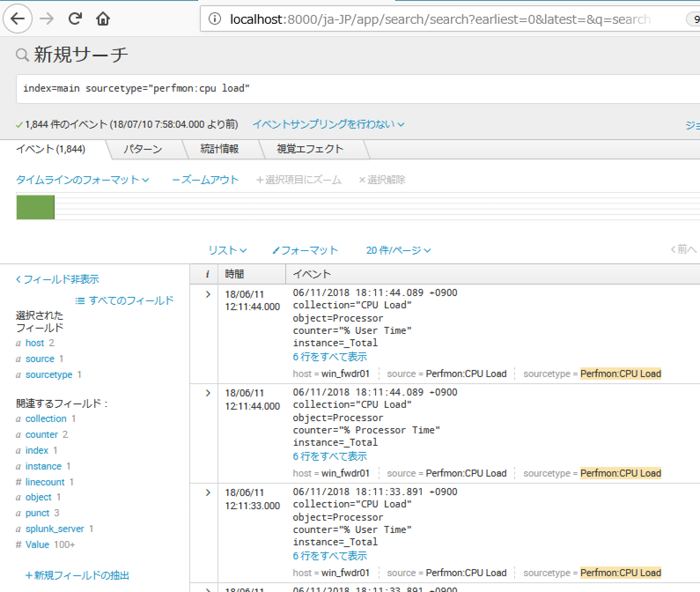Screen dimensions: 700x592
Task: Click into the search query input box
Action: [x=358, y=89]
